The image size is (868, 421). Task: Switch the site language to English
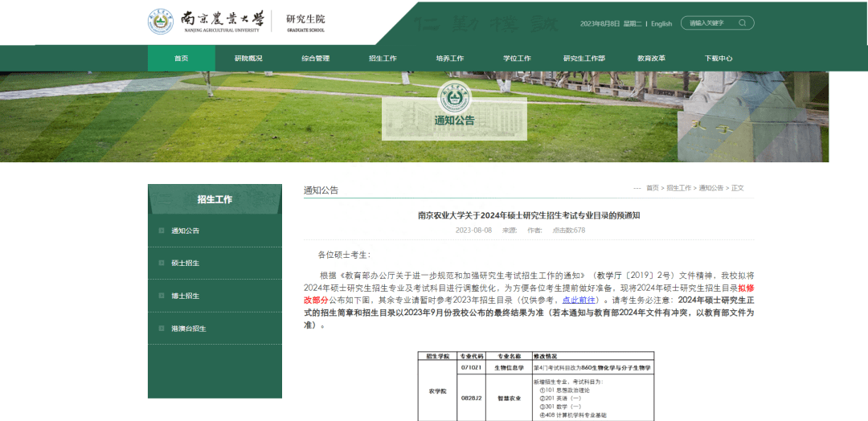tap(661, 24)
